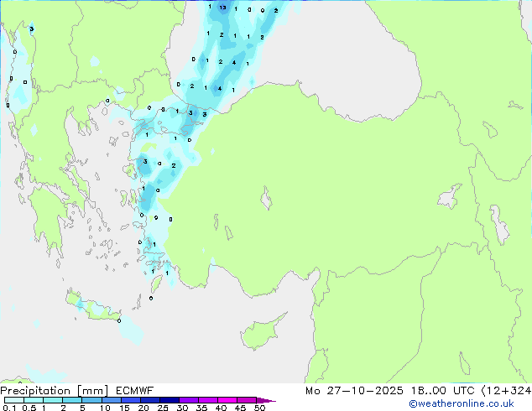Click the 'ECMWF' model label
The height and width of the screenshot is (411, 532).
click(x=135, y=391)
